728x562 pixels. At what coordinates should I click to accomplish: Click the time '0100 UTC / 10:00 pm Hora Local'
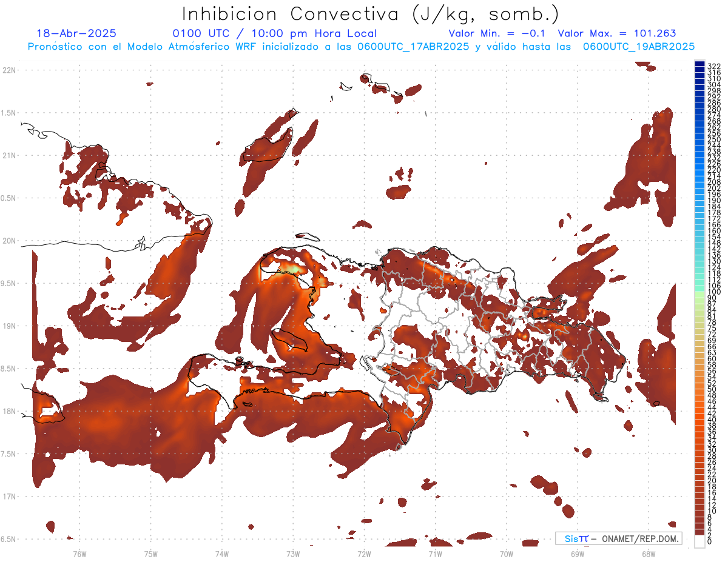point(274,34)
